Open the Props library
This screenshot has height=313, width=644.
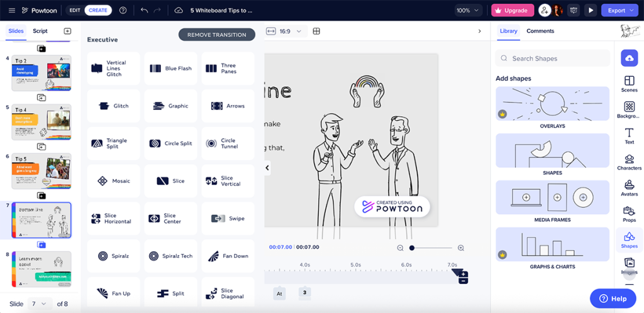coord(629,214)
